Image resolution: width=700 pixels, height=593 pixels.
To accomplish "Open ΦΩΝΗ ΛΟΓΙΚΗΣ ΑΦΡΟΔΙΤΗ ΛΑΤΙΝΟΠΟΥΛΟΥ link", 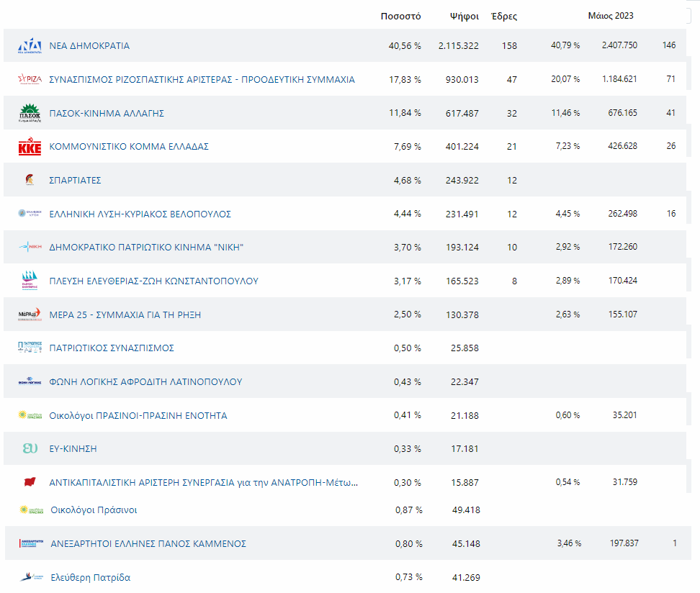I will pyautogui.click(x=145, y=382).
